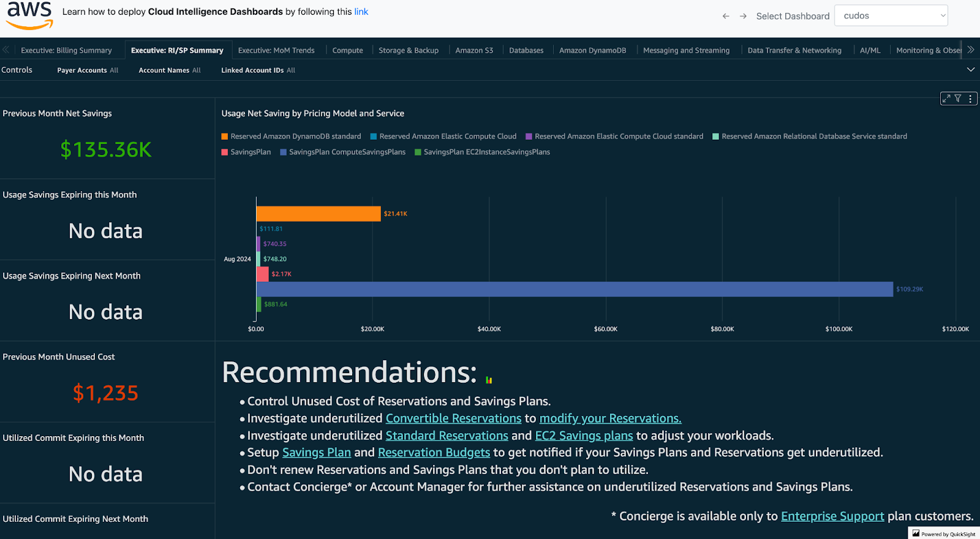Open the Executive: MoM Trends tab
The image size is (980, 539).
[x=276, y=50]
